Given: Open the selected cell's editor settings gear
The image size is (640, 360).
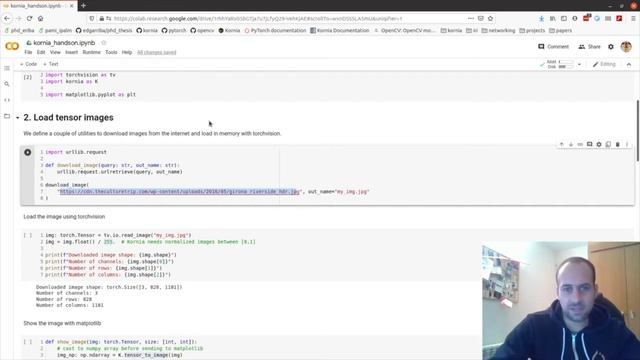Looking at the screenshot, I should click(599, 144).
